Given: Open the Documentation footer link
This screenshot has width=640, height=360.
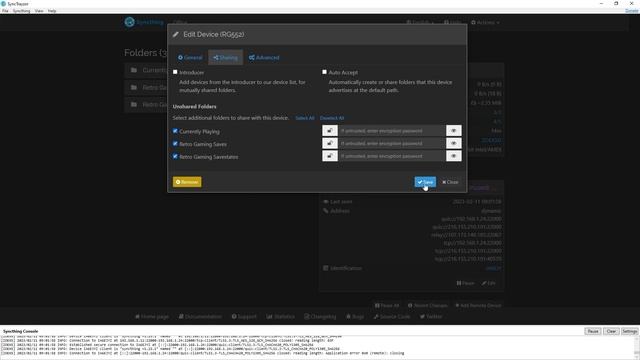Looking at the screenshot, I should coord(200,316).
